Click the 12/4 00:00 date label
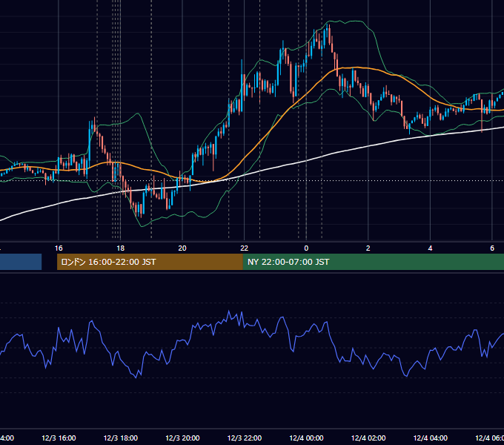The height and width of the screenshot is (445, 504). (306, 438)
